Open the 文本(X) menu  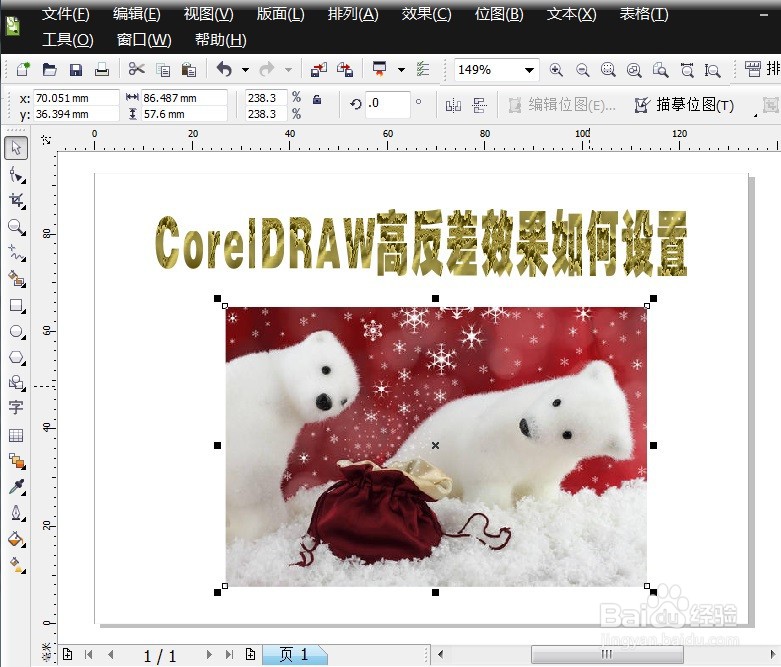pyautogui.click(x=571, y=14)
